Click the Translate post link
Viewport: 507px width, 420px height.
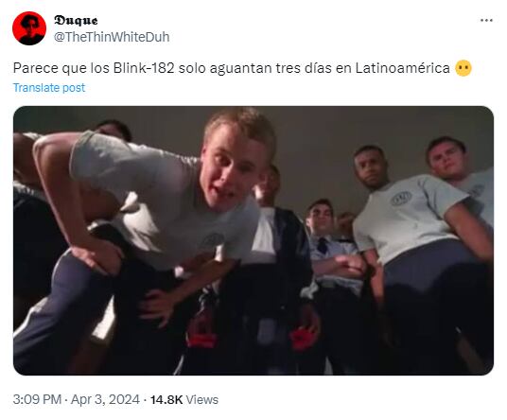coord(49,88)
